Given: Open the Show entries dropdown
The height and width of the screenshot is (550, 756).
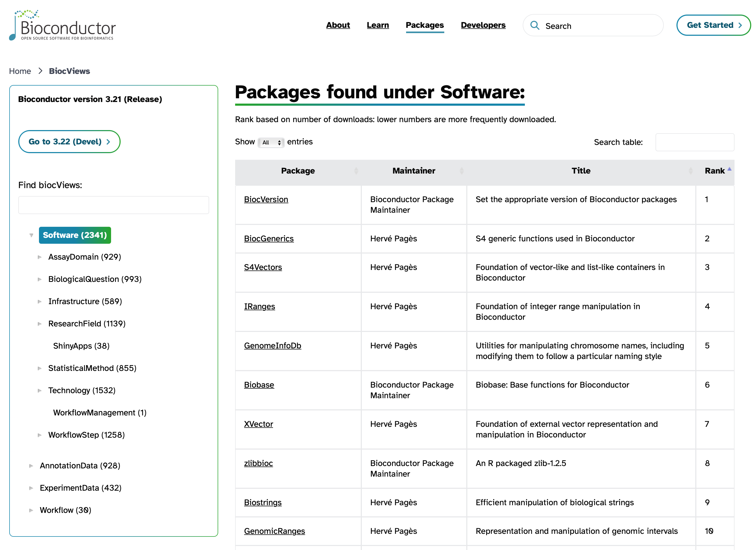Looking at the screenshot, I should pos(271,142).
